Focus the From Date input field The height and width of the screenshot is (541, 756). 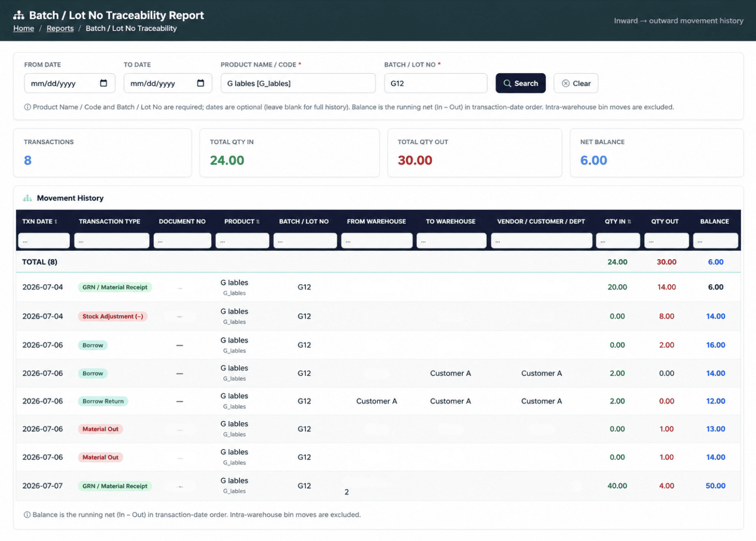click(69, 83)
